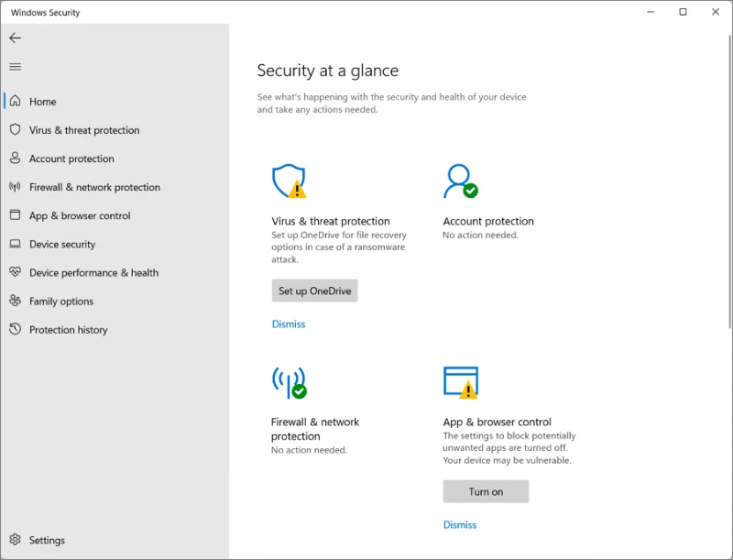Open Account protection tile with green check
This screenshot has width=733, height=560.
click(461, 181)
